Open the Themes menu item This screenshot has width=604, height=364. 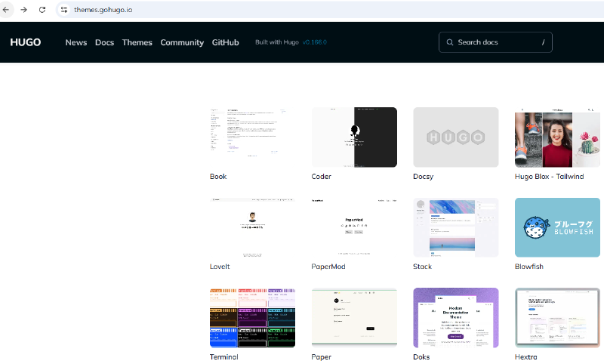[137, 42]
